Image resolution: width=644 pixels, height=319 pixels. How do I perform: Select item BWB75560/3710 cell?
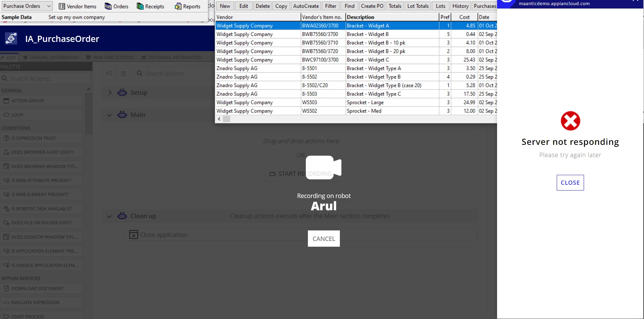[x=323, y=43]
